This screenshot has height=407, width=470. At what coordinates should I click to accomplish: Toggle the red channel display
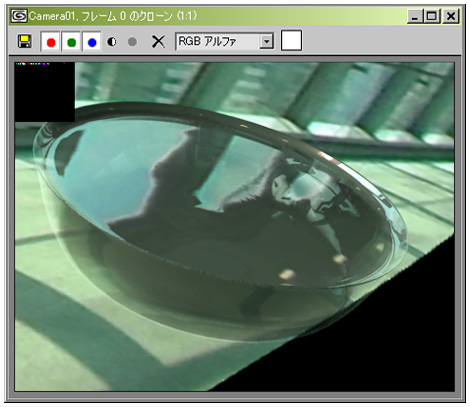(x=51, y=42)
